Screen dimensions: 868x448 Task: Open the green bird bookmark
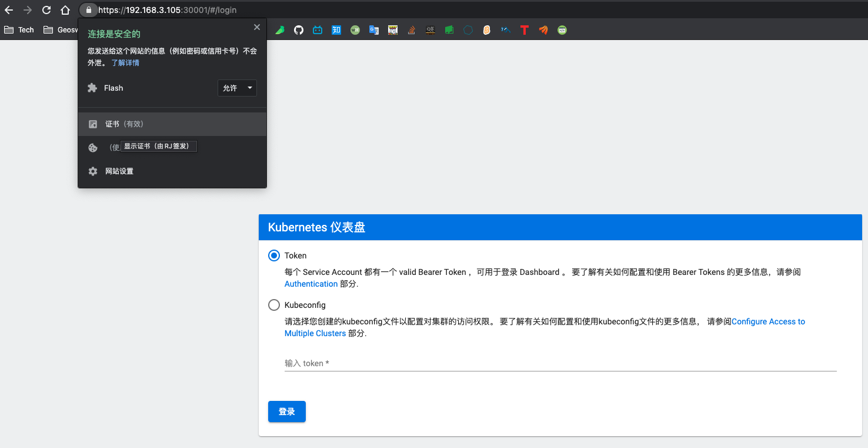coord(280,30)
